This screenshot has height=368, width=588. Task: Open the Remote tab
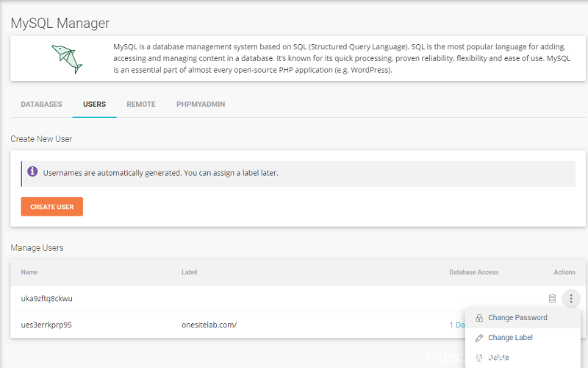tap(141, 105)
